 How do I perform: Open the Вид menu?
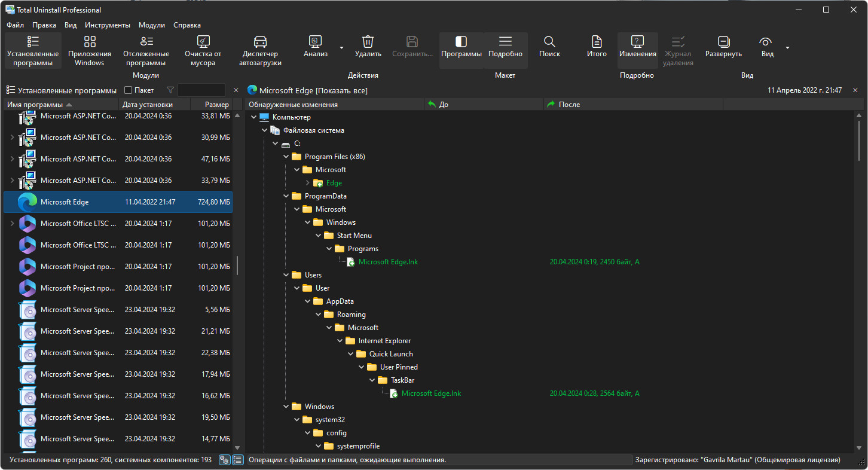71,25
